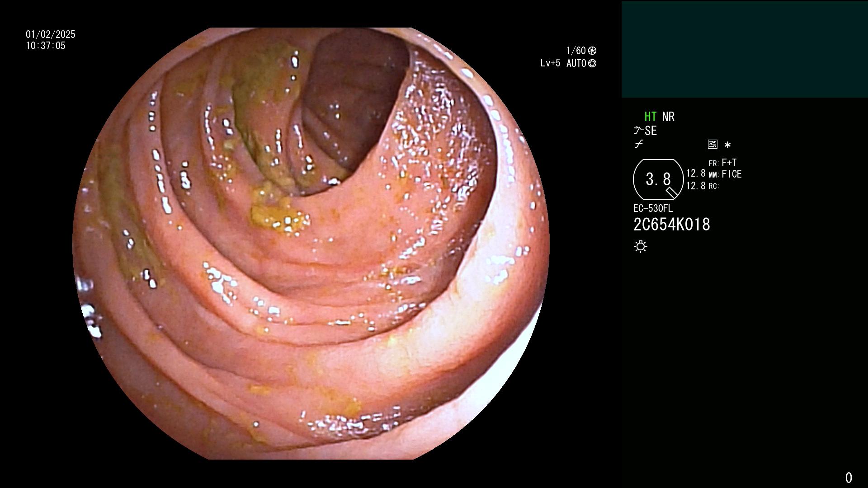Click the lower 12.8 diameter value
The height and width of the screenshot is (488, 868).
tap(696, 186)
